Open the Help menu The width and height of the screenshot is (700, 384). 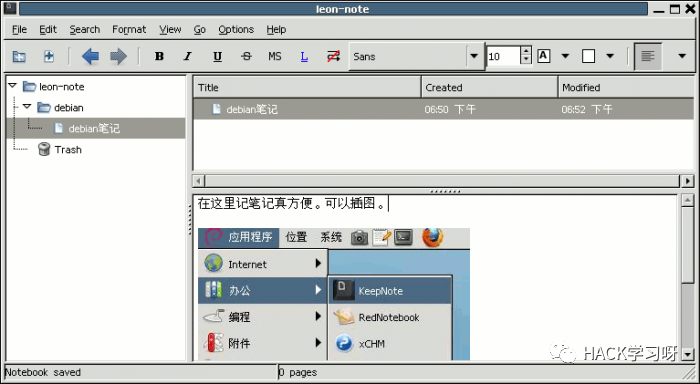[276, 29]
